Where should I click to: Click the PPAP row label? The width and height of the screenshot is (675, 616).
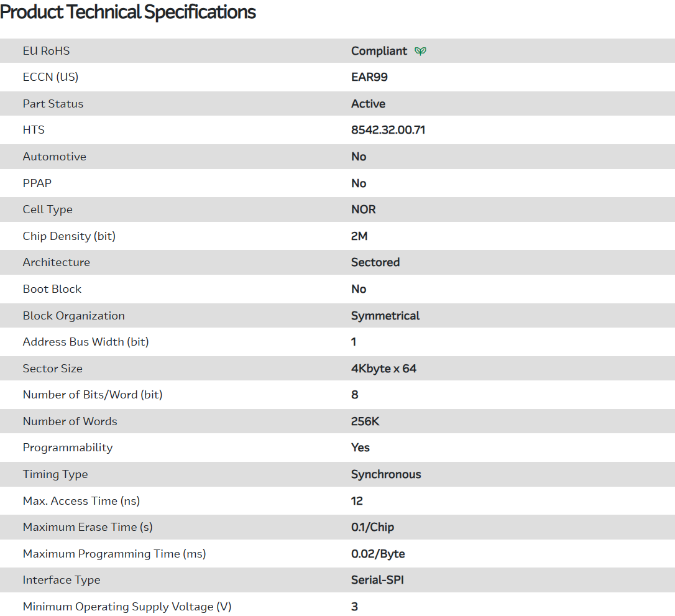tap(37, 183)
